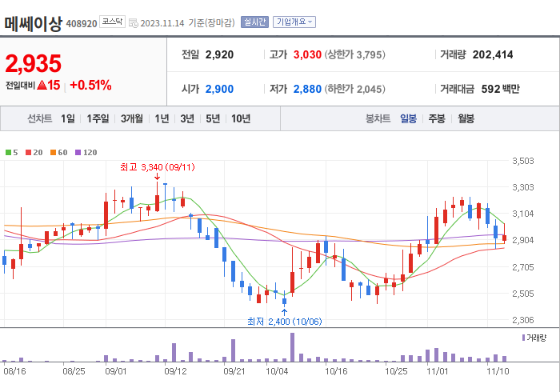The image size is (560, 392).
Task: Select the 일봉 candle chart
Action: (x=408, y=118)
